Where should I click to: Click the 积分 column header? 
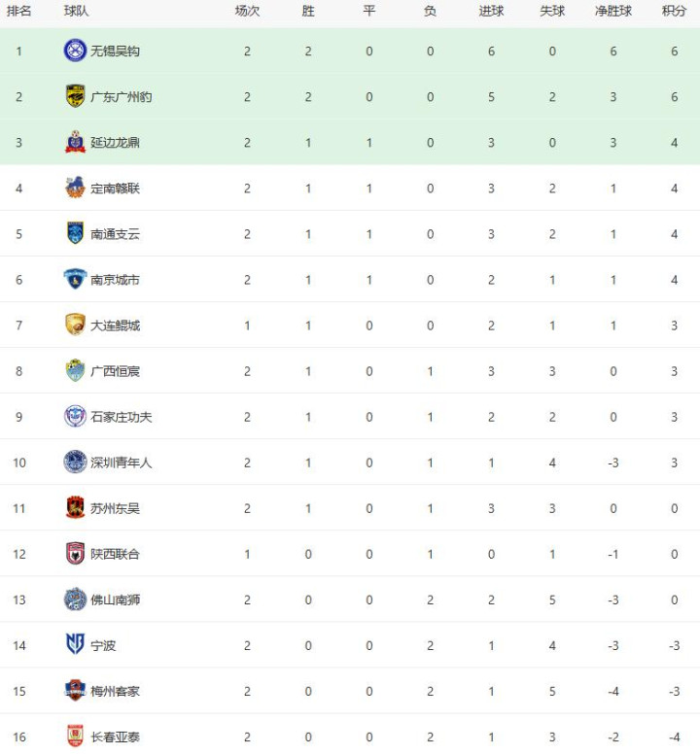tap(674, 12)
